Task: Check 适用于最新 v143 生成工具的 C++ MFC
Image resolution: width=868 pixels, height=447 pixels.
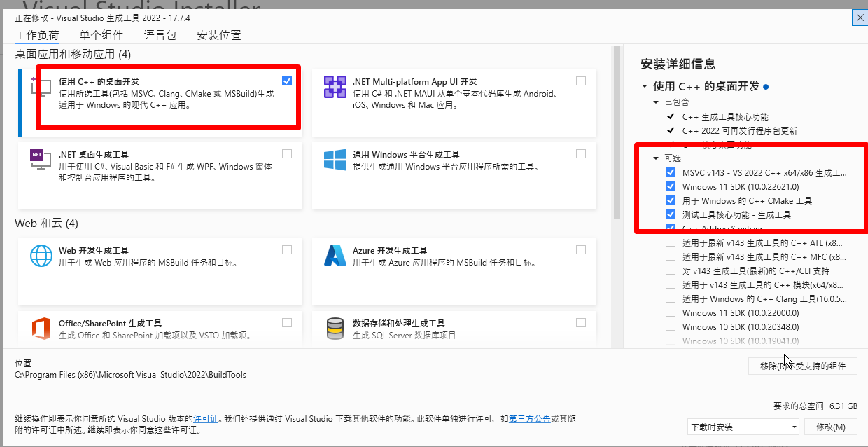Action: click(x=671, y=256)
